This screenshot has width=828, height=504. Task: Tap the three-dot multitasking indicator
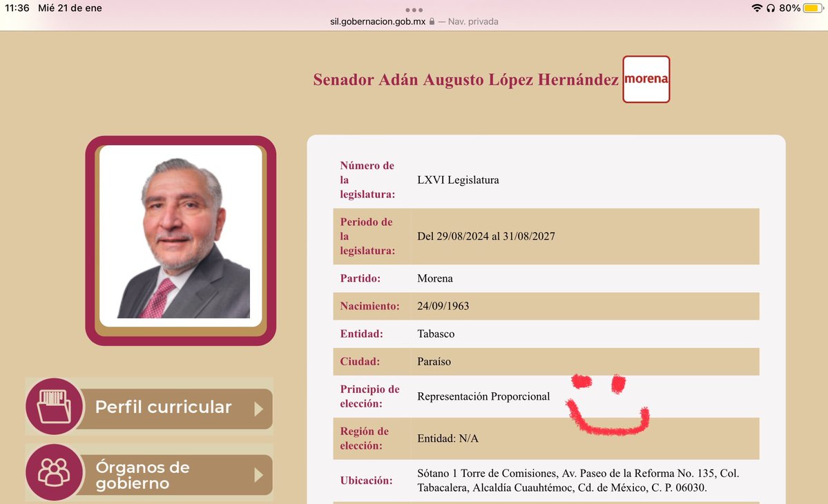click(414, 10)
